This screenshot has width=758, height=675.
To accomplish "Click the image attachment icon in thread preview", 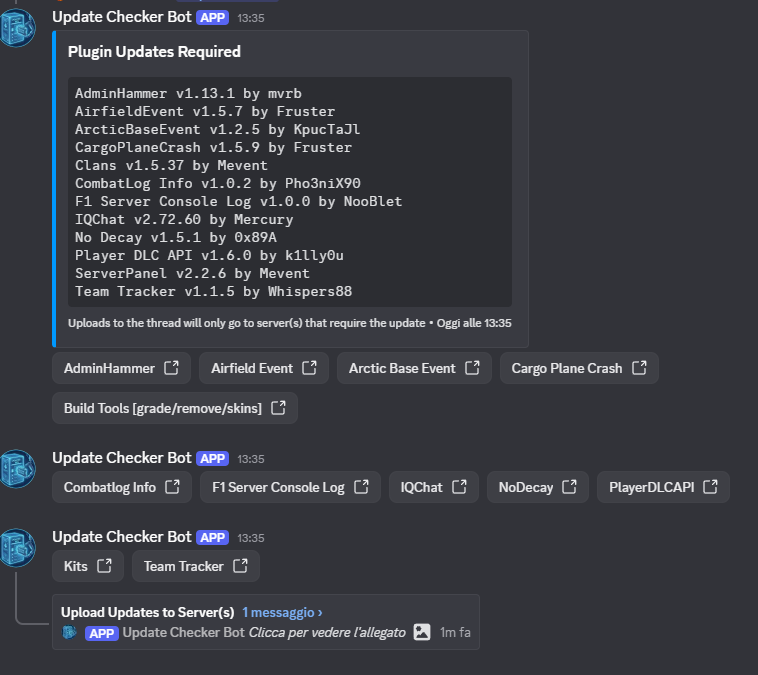I will (422, 632).
